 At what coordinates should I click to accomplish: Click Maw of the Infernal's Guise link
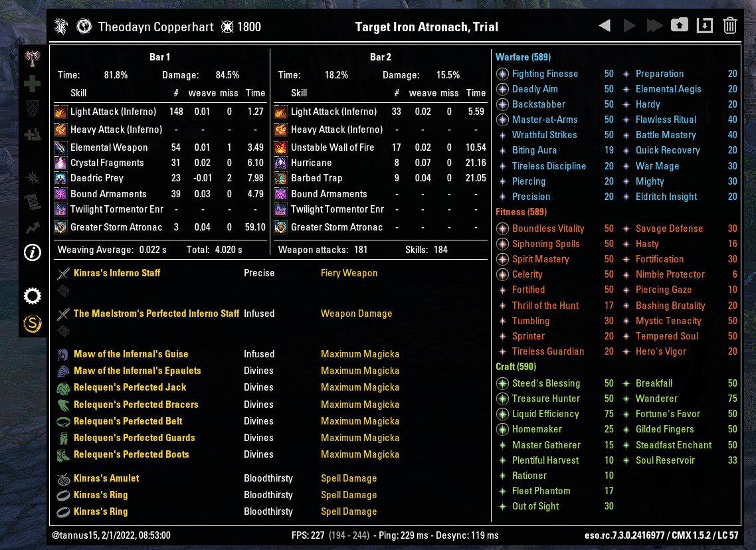point(131,354)
